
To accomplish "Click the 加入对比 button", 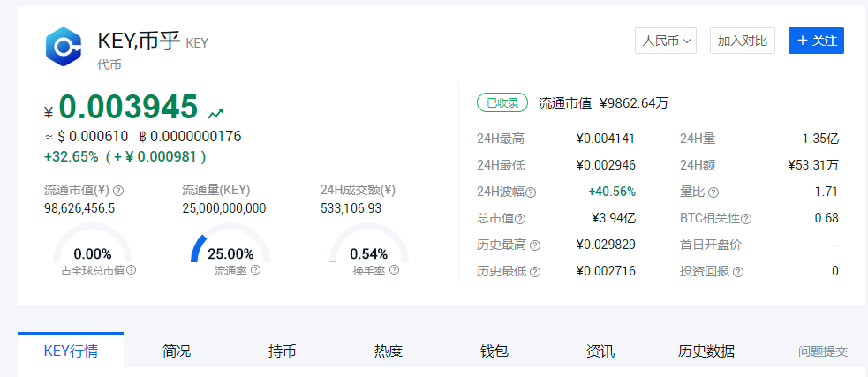I will [x=743, y=41].
